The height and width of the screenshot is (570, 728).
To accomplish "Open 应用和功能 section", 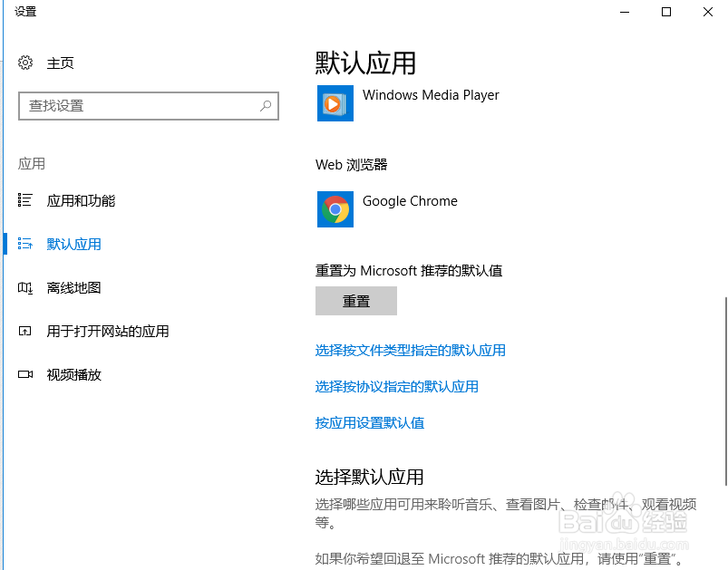I will pyautogui.click(x=81, y=200).
